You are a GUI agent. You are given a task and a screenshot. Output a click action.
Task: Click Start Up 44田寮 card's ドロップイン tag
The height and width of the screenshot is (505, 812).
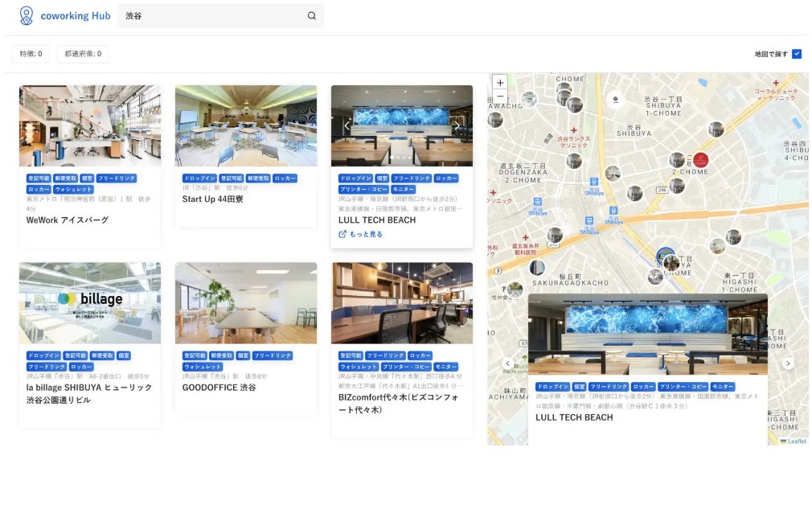click(199, 179)
